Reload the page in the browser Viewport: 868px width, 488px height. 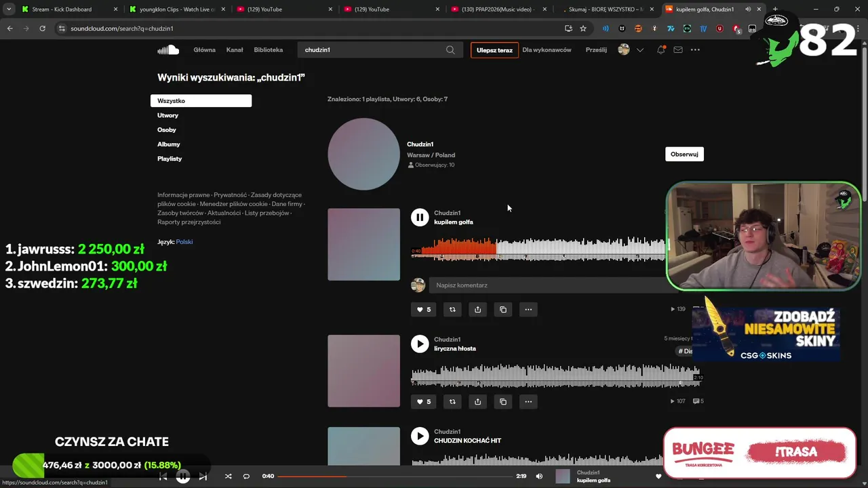click(x=42, y=28)
